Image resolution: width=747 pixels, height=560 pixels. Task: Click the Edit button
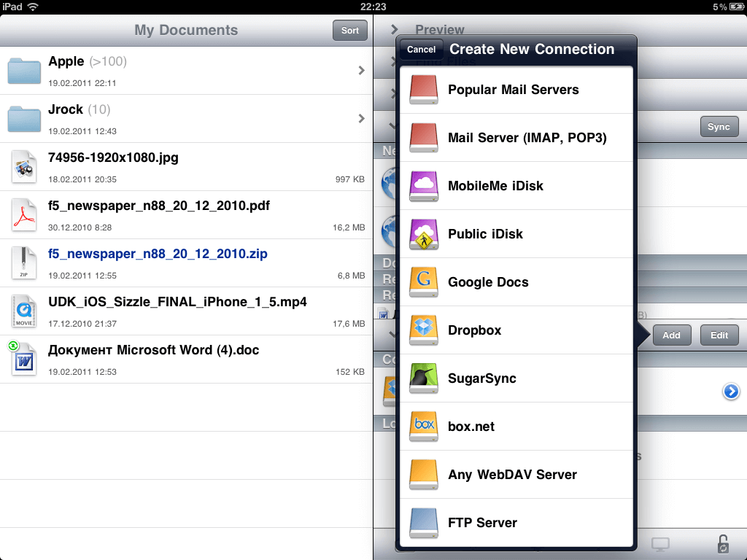[x=719, y=335]
